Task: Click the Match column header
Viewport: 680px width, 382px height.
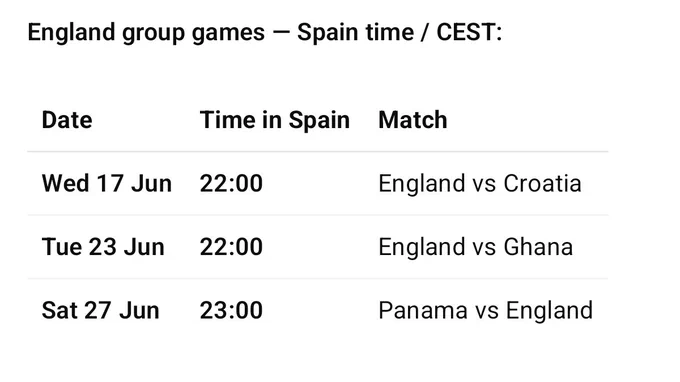Action: 412,120
